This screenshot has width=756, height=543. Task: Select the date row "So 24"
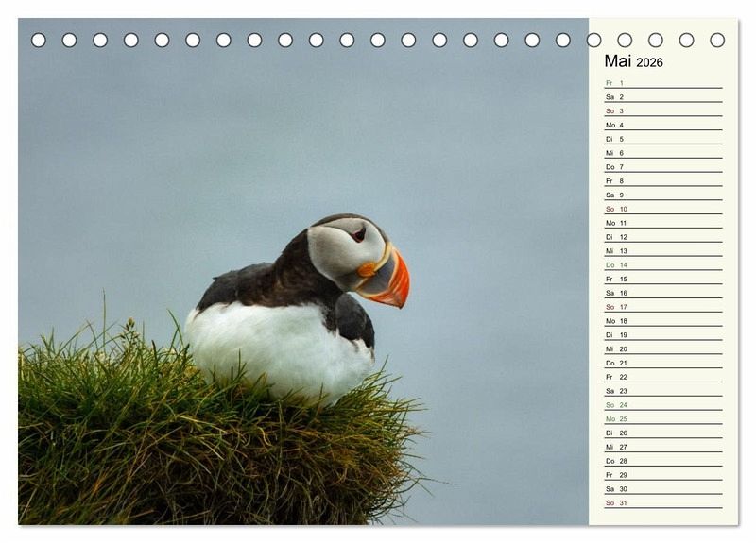pos(663,404)
